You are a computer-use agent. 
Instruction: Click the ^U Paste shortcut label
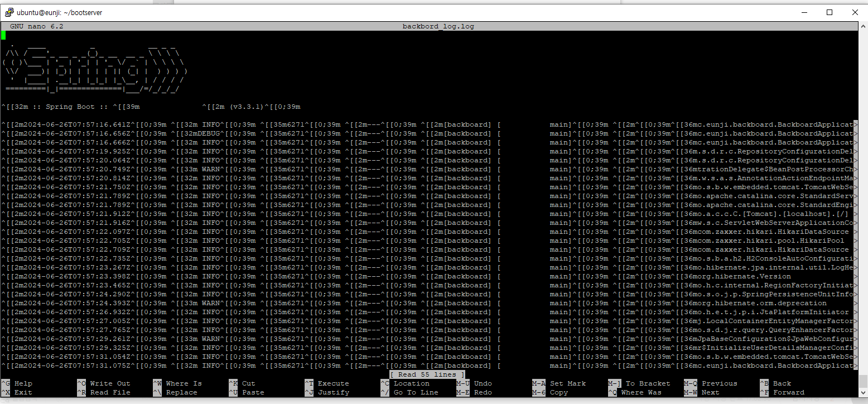[247, 392]
